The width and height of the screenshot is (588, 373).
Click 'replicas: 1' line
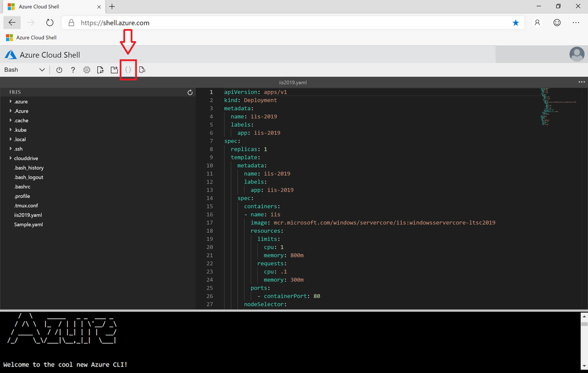click(x=248, y=149)
